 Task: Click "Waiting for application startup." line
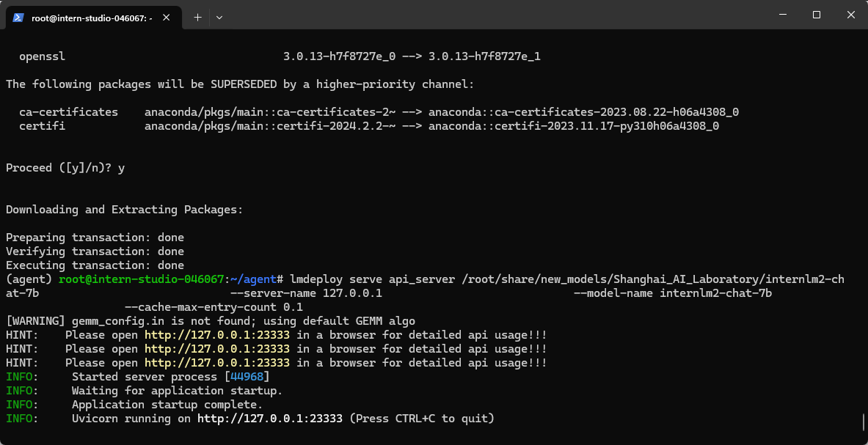pyautogui.click(x=177, y=391)
